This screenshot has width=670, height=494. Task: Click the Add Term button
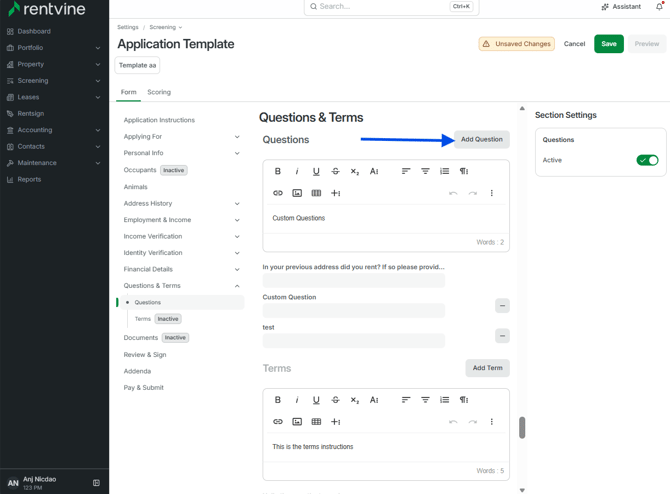point(488,368)
